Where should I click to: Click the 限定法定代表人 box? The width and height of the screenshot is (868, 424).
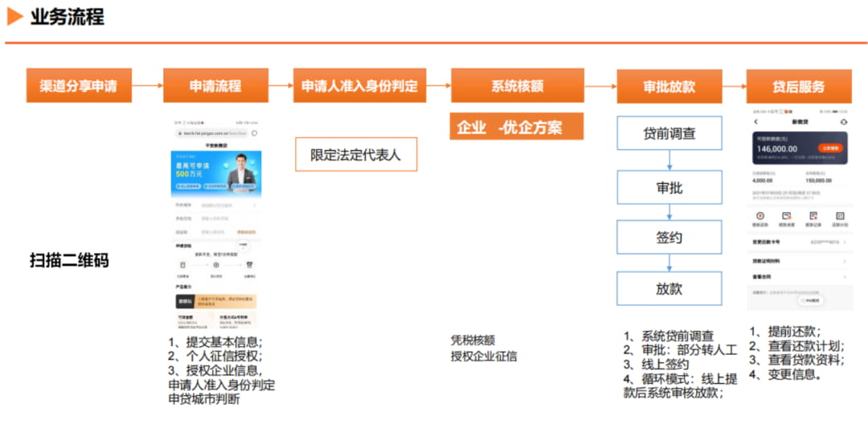tap(355, 155)
